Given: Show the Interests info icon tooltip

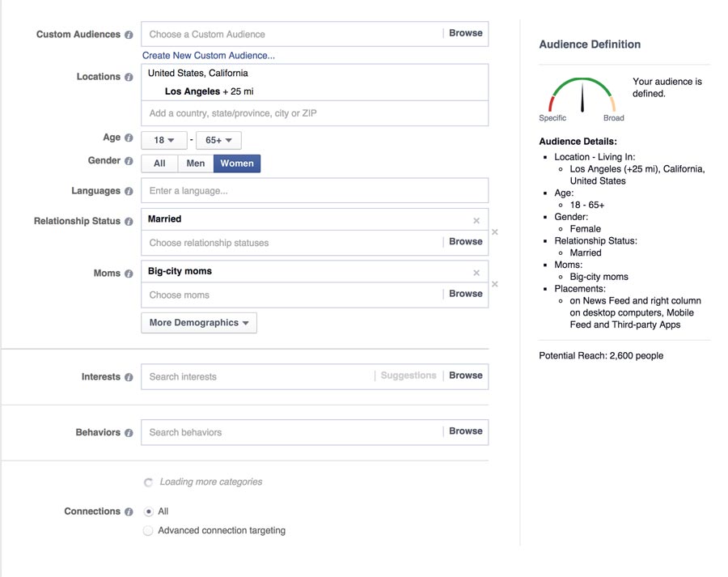Looking at the screenshot, I should 129,377.
